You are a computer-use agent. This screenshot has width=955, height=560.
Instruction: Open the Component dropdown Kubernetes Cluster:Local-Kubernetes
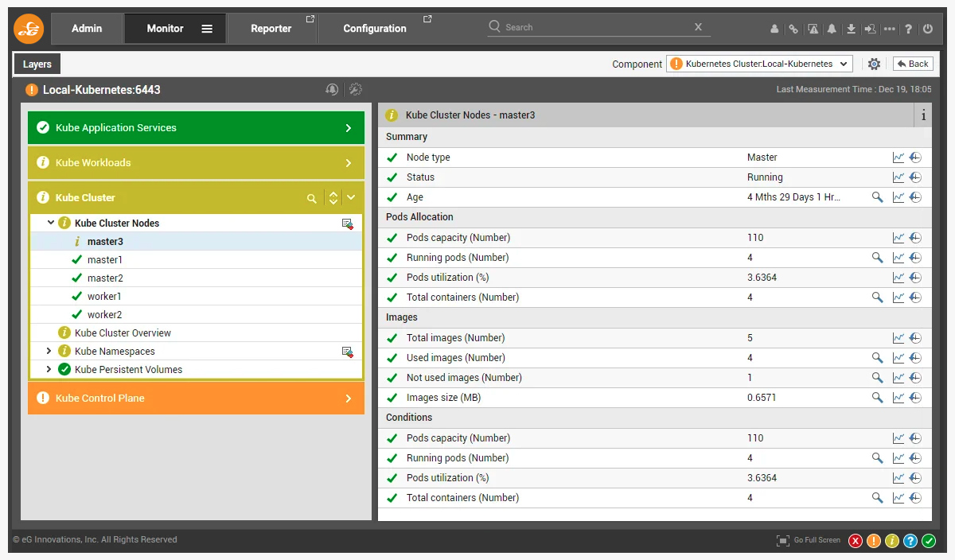(759, 64)
